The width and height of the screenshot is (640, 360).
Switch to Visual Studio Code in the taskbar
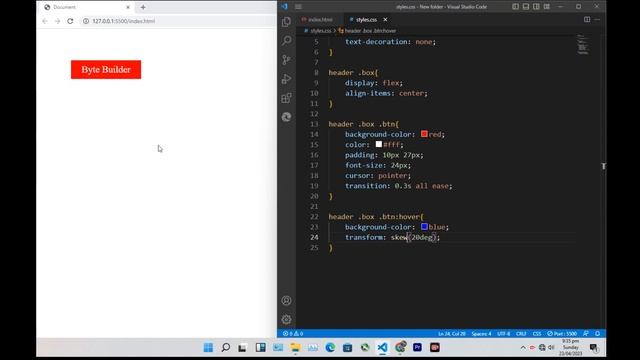point(382,347)
